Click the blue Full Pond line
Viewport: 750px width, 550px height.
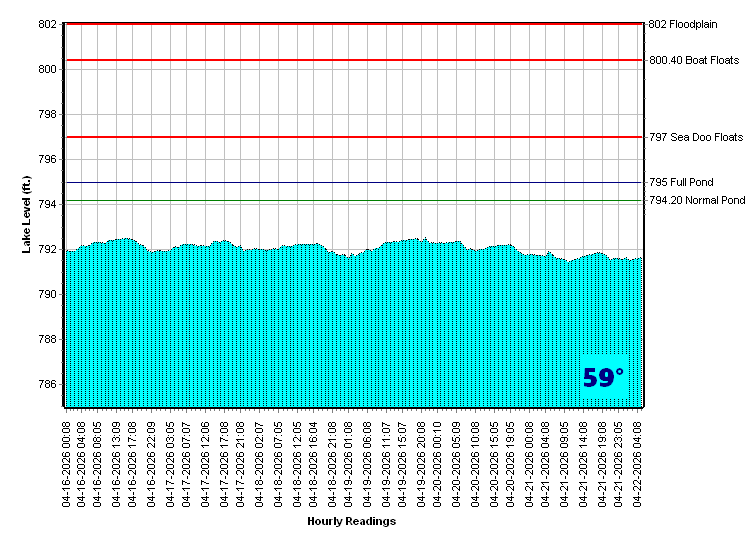point(350,183)
